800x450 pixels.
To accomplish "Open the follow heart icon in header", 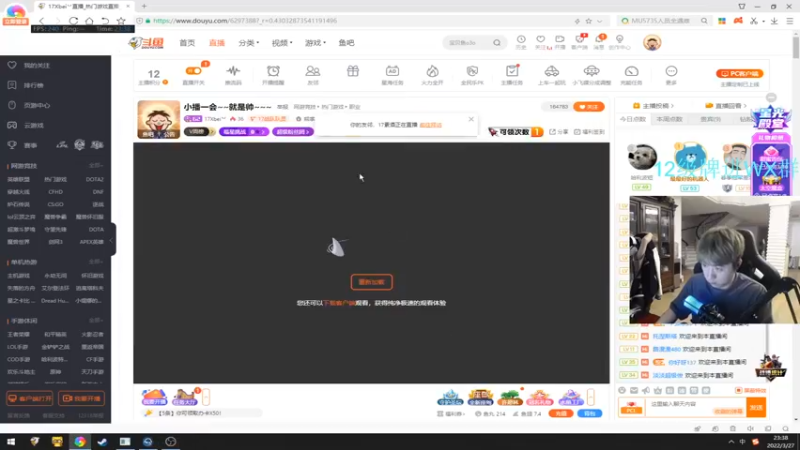I will click(x=541, y=42).
